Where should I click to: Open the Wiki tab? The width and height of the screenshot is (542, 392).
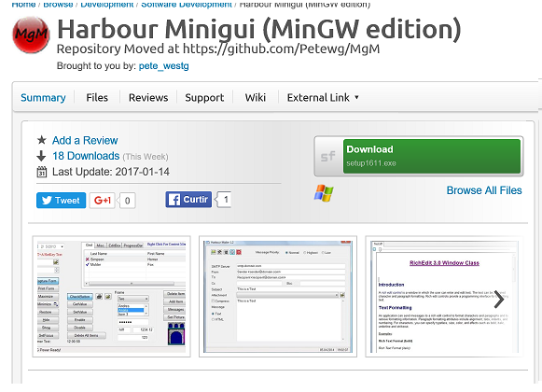(256, 98)
